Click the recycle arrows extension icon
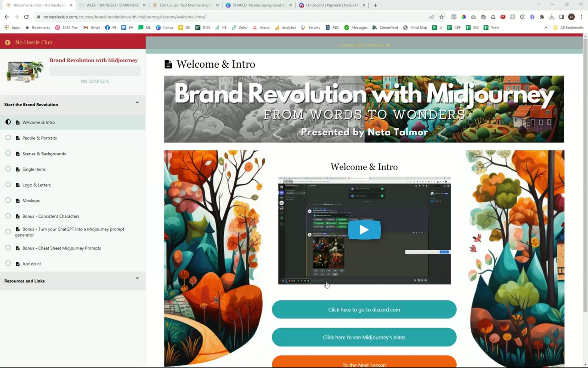Viewport: 588px width, 368px height. tap(493, 17)
